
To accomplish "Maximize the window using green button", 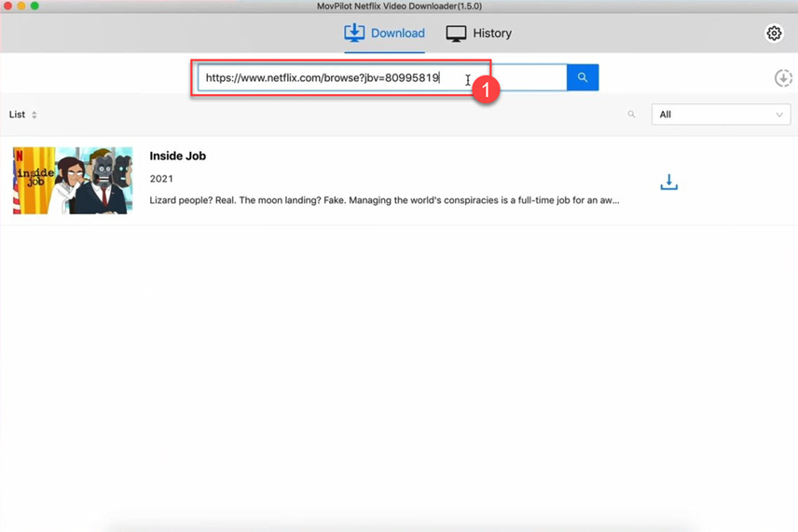I will (x=34, y=7).
